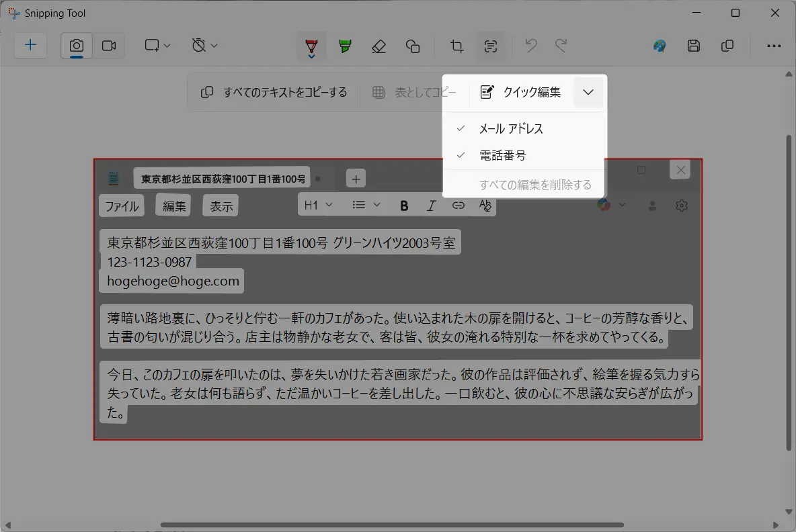Select the address line ending グリーンハイツ2003号室
Screen dimensions: 796x532
coord(280,243)
